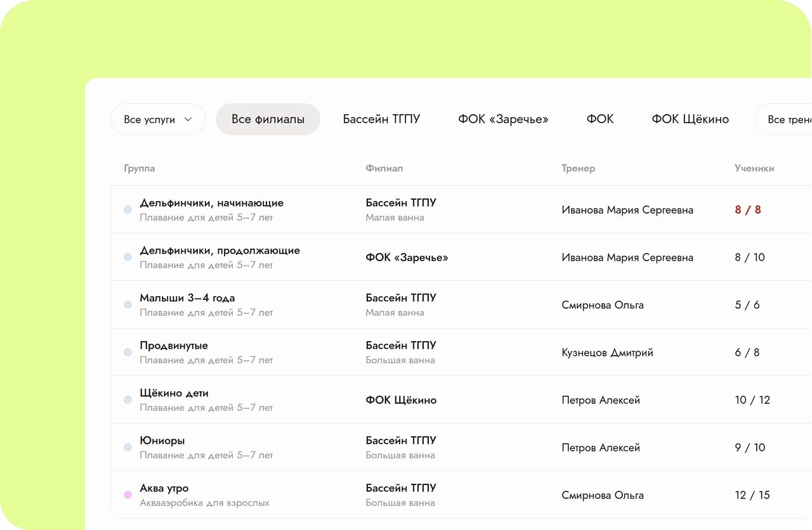The height and width of the screenshot is (530, 812).
Task: Open the group "Аква утро"
Action: tap(164, 488)
